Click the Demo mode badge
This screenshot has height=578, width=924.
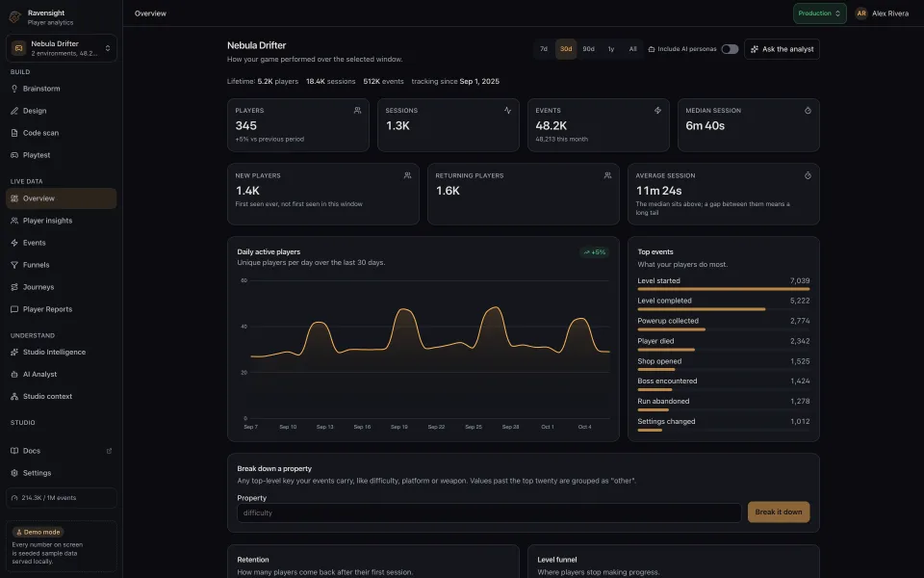tap(38, 532)
